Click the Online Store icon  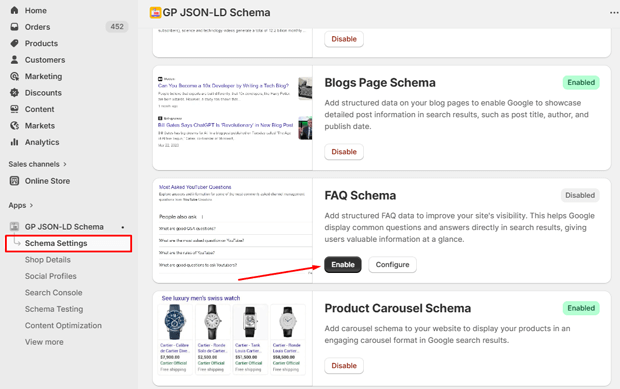(15, 181)
